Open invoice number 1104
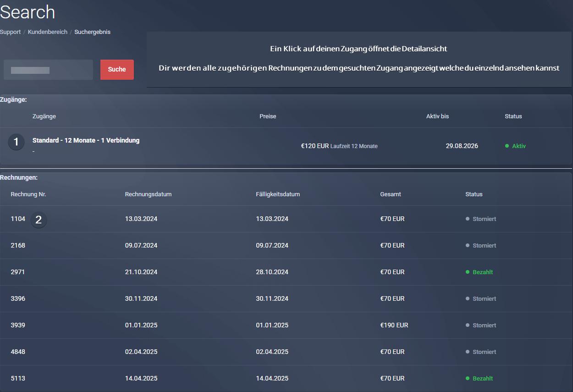The height and width of the screenshot is (392, 573). [x=18, y=219]
